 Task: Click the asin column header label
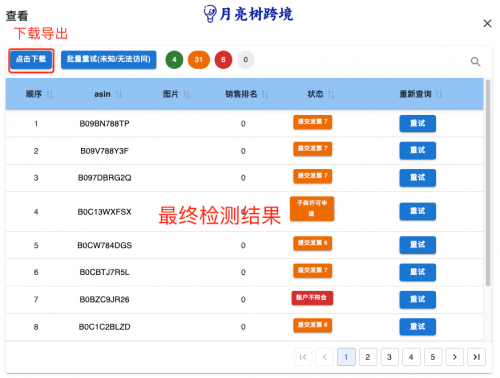click(102, 94)
